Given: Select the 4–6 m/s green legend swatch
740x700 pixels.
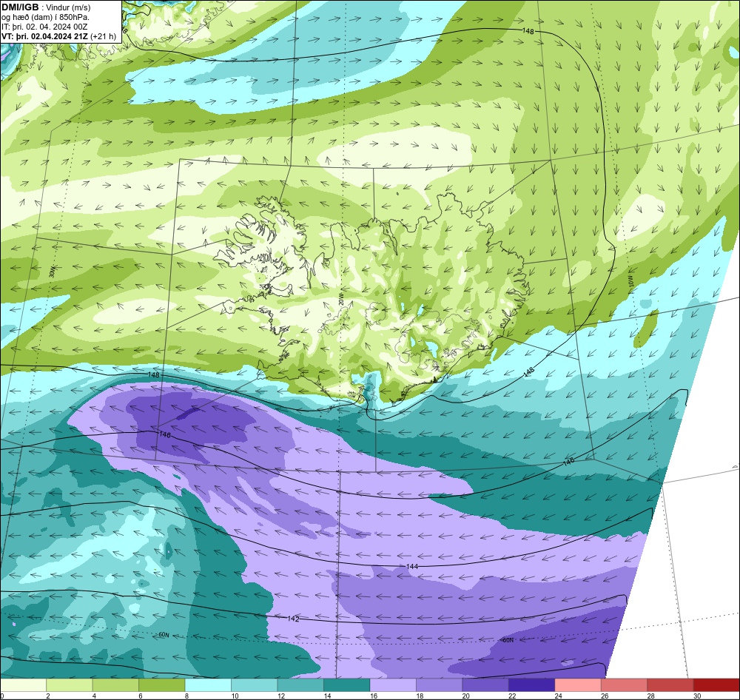Looking at the screenshot, I should (115, 685).
